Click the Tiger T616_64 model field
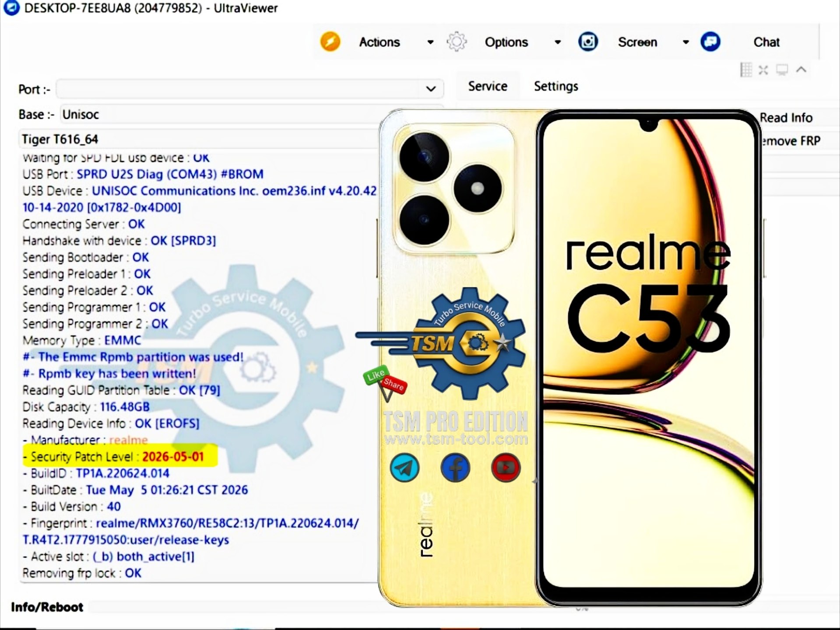The image size is (840, 630). (200, 139)
